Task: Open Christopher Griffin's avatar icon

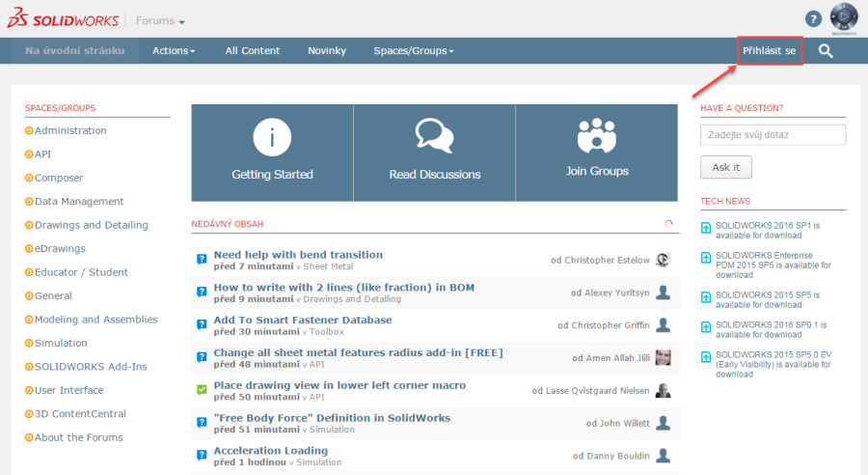Action: (x=663, y=324)
